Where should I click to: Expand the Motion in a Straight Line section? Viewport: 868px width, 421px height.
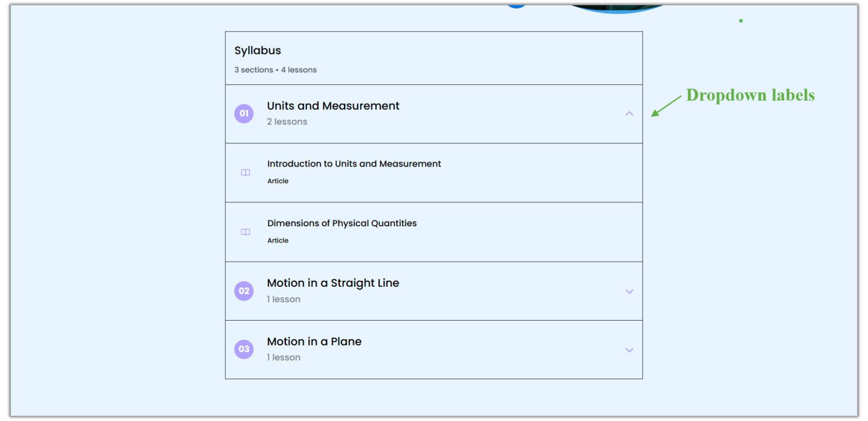pos(629,291)
